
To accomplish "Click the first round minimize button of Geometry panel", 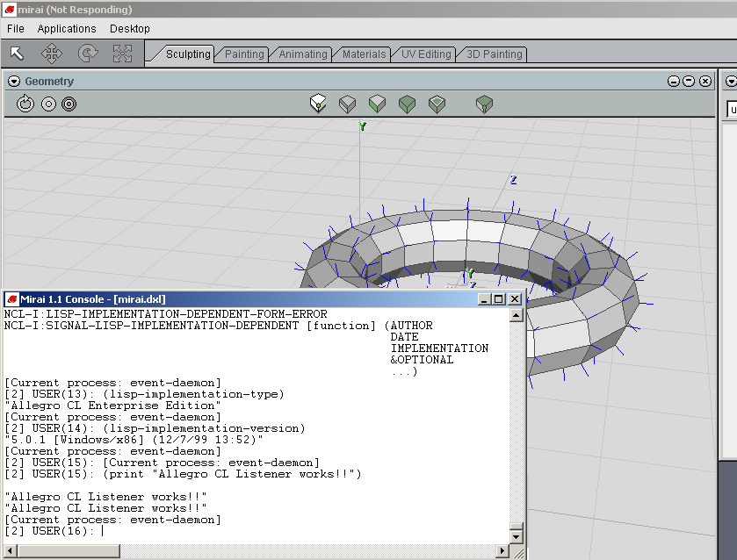I will [x=674, y=82].
